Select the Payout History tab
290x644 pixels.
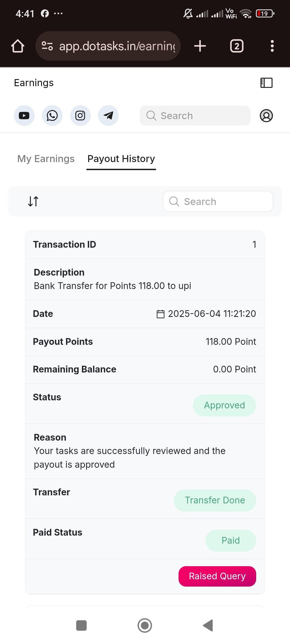pos(121,159)
